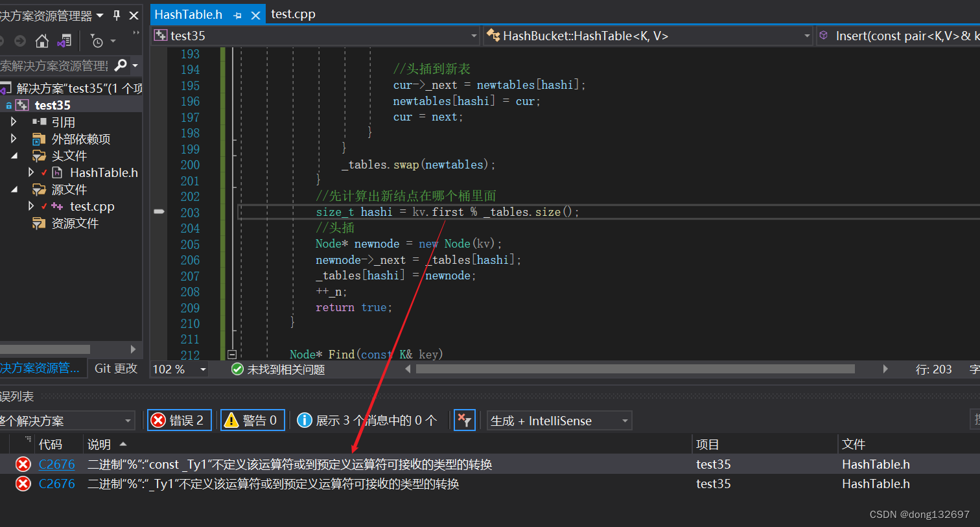Pin the Solution Explorer panel
Screen dimensions: 980x527
tap(117, 15)
